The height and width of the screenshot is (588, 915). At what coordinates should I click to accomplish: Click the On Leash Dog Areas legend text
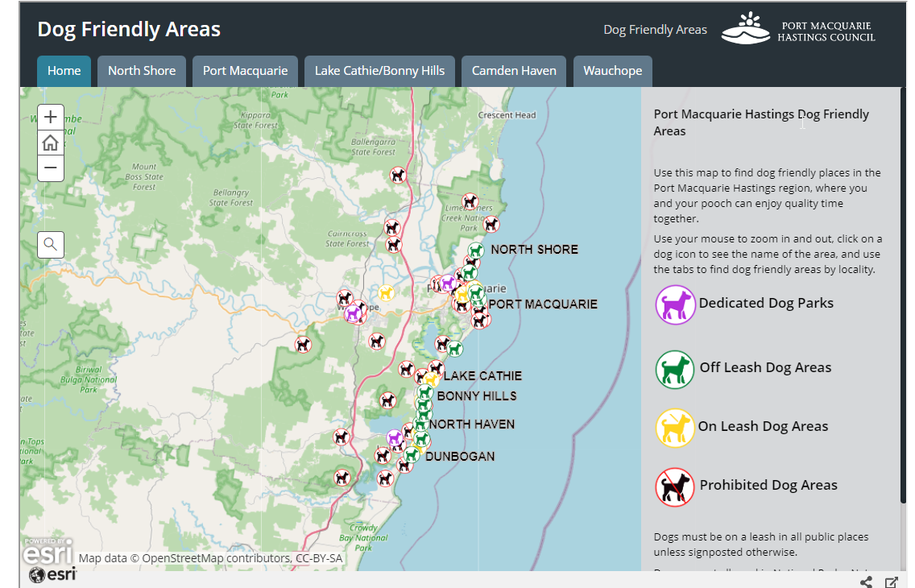(x=764, y=426)
